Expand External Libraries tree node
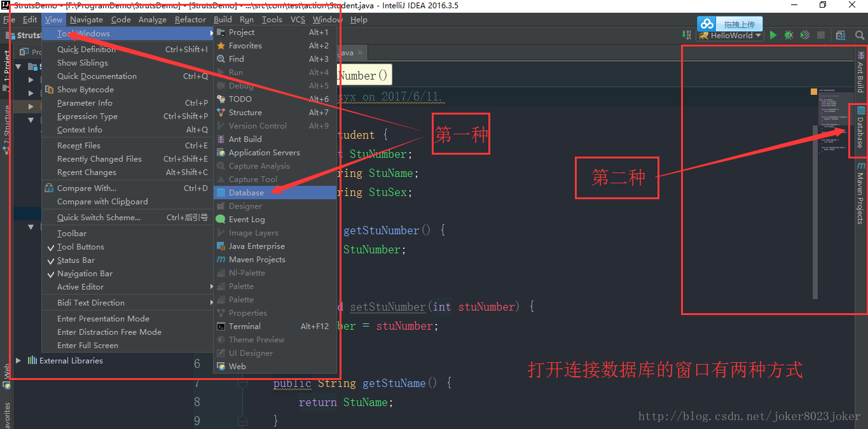This screenshot has height=429, width=868. tap(18, 360)
